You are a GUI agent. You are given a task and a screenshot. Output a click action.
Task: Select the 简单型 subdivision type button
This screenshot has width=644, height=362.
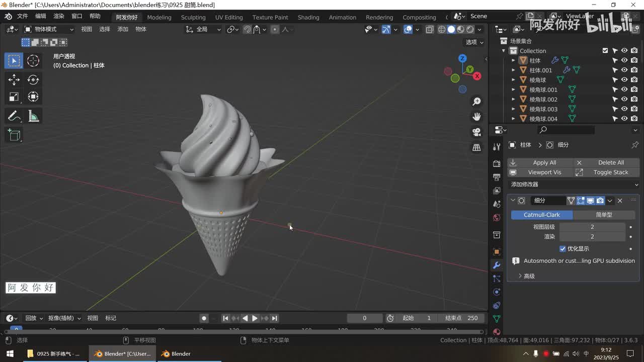pos(604,215)
